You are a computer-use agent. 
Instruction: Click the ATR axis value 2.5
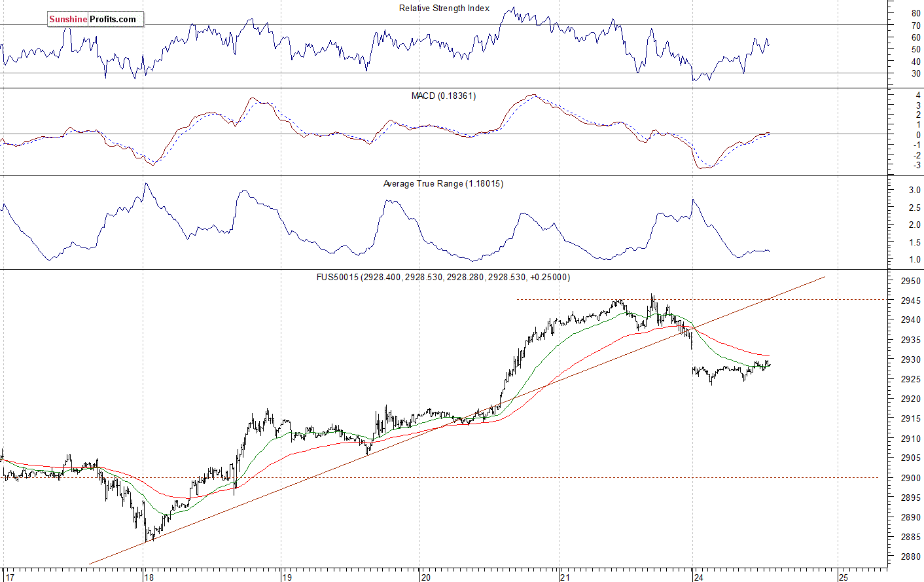pyautogui.click(x=915, y=208)
